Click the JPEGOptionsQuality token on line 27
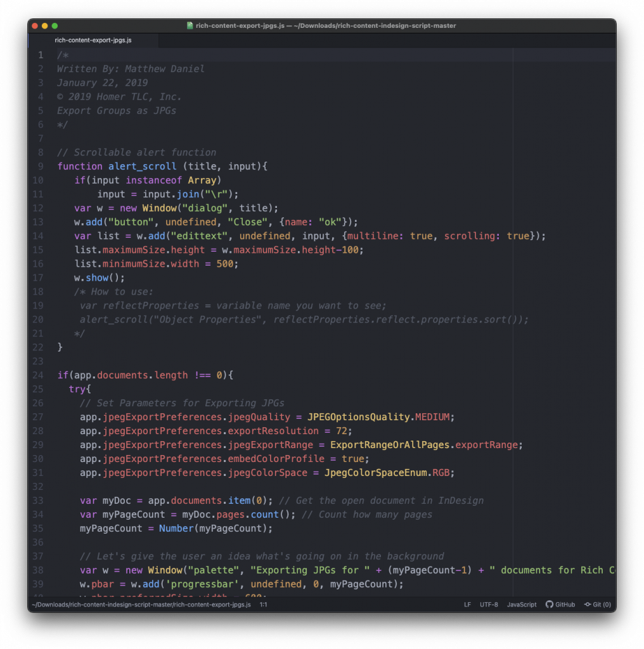Screen dimensions: 644x649 [x=359, y=417]
